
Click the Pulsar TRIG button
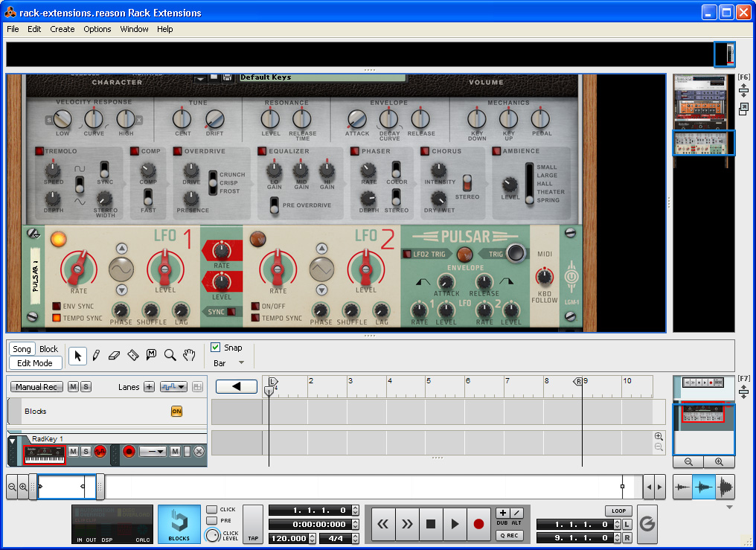coord(516,253)
